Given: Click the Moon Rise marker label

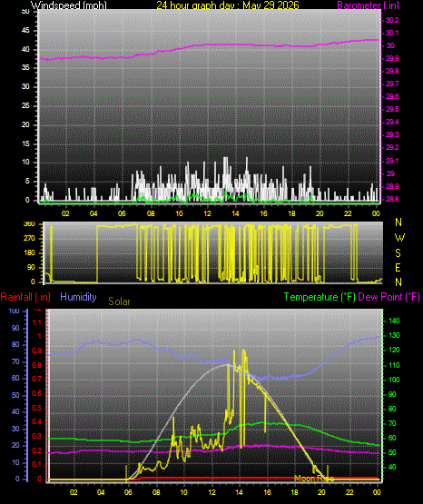Looking at the screenshot, I should [314, 479].
